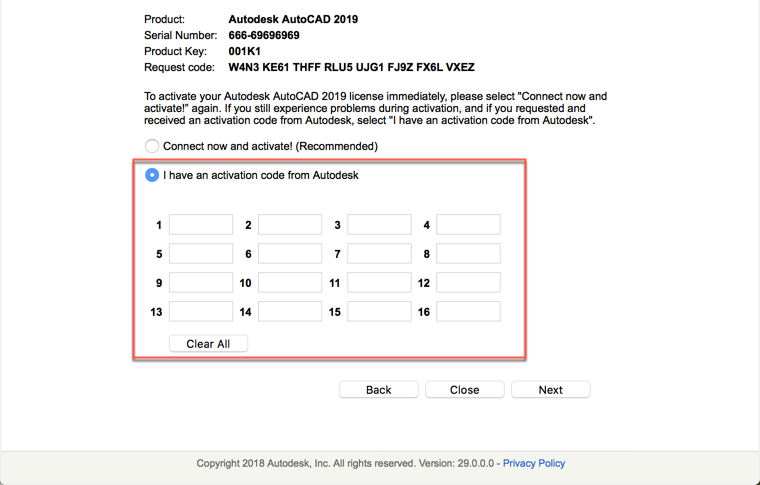
Task: Select activation code field 8
Action: 468,254
